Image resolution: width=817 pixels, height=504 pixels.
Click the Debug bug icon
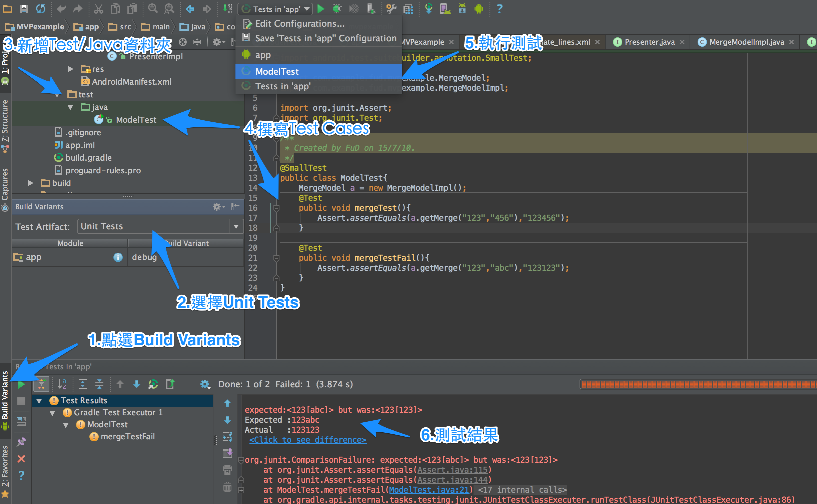click(x=337, y=9)
